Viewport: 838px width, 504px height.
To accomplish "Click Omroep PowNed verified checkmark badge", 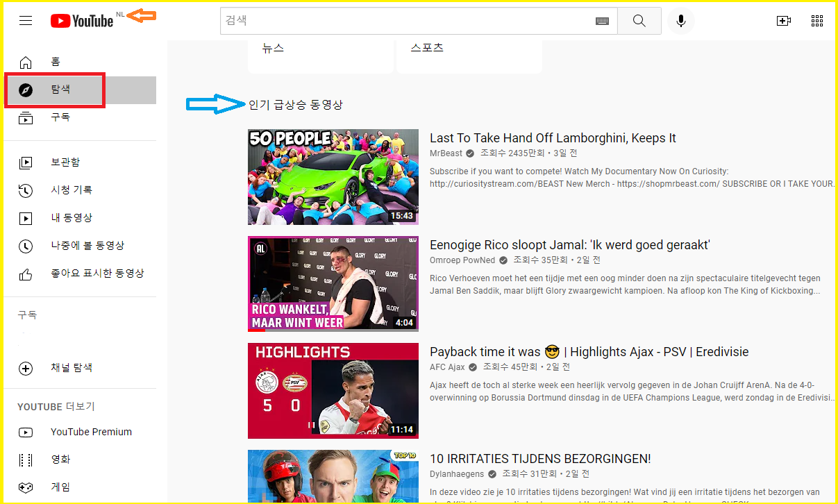I will pos(503,260).
